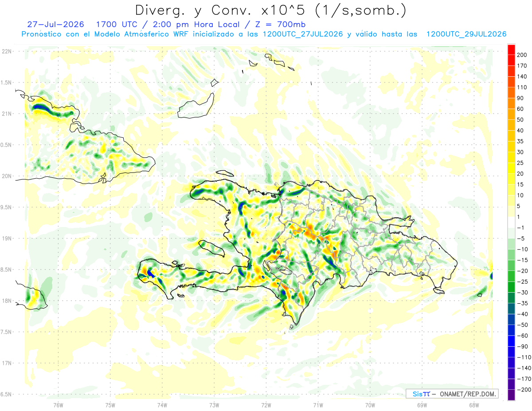This screenshot has height=411, width=532.
Task: Click the '8.5N' latitude label
Action: point(6,270)
